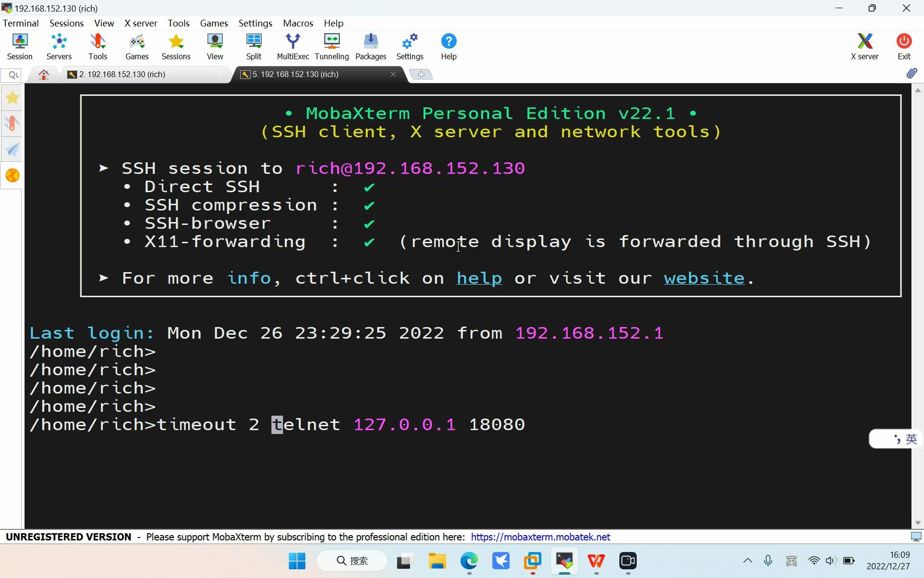Click rich@192.168.152.130 in the banner
Image resolution: width=924 pixels, height=578 pixels.
(x=410, y=169)
